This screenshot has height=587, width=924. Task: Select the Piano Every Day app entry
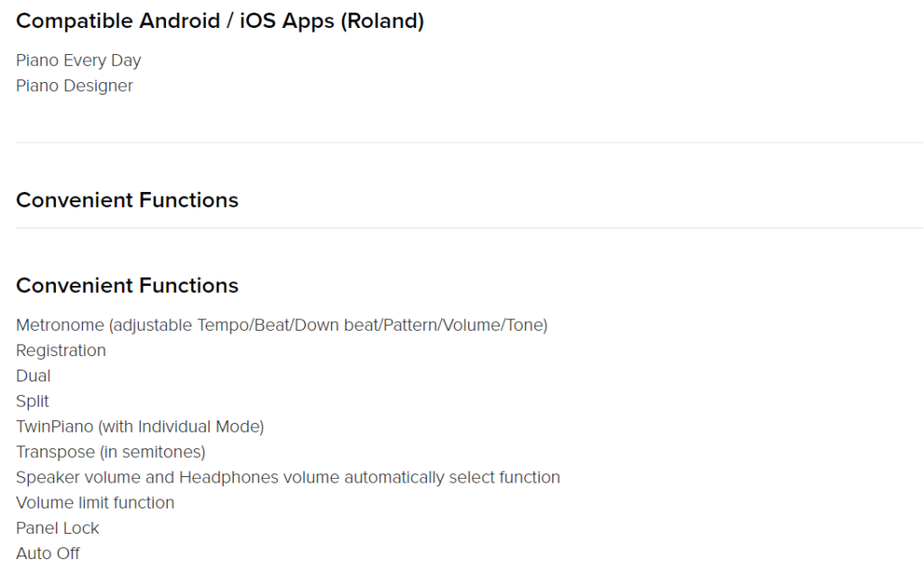(79, 60)
